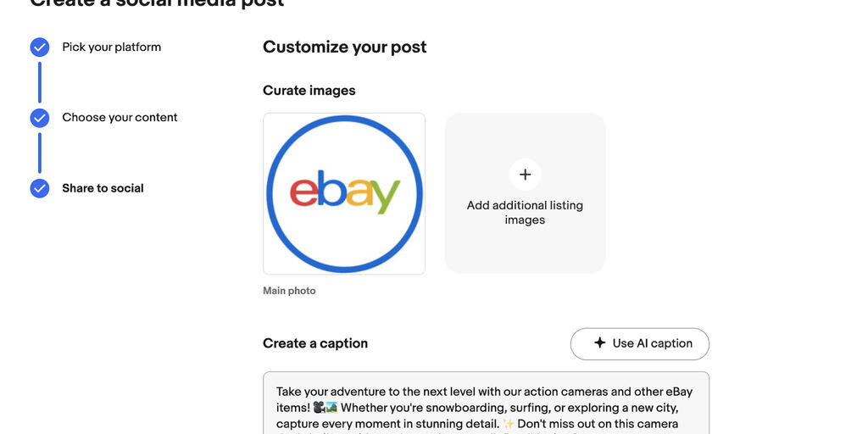This screenshot has width=868, height=434.
Task: Click the sparkle icon on Use AI caption
Action: [x=599, y=343]
